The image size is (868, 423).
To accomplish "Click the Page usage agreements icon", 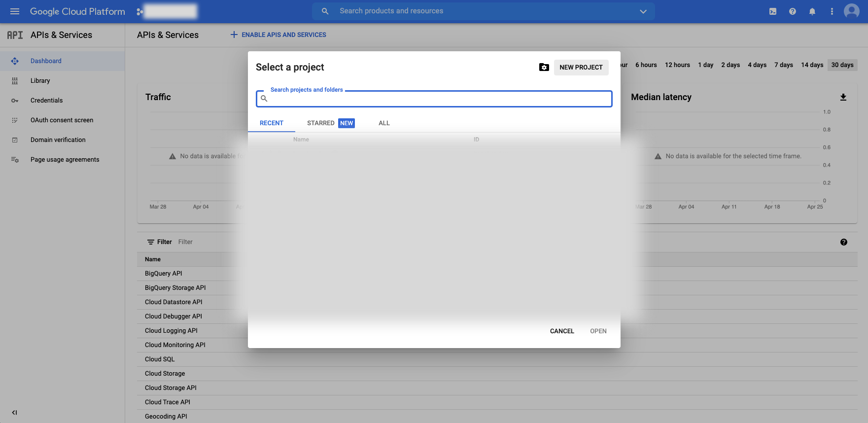I will pyautogui.click(x=15, y=160).
